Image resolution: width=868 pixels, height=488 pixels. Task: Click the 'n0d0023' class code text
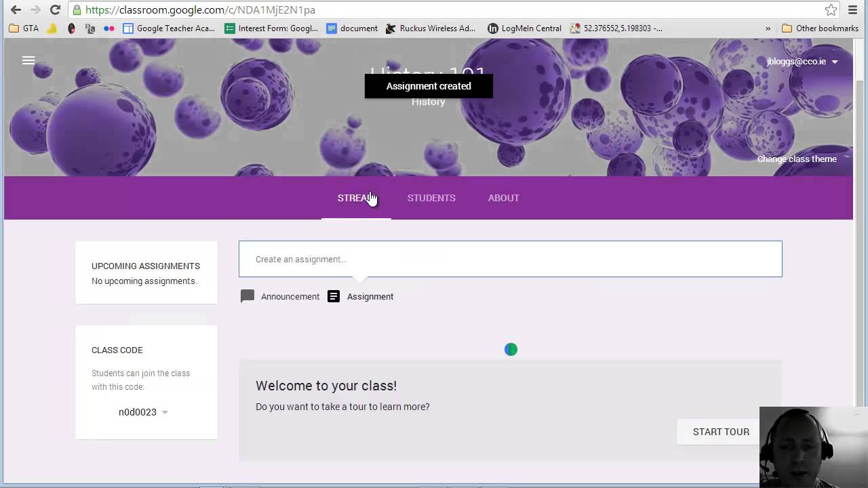tap(137, 412)
